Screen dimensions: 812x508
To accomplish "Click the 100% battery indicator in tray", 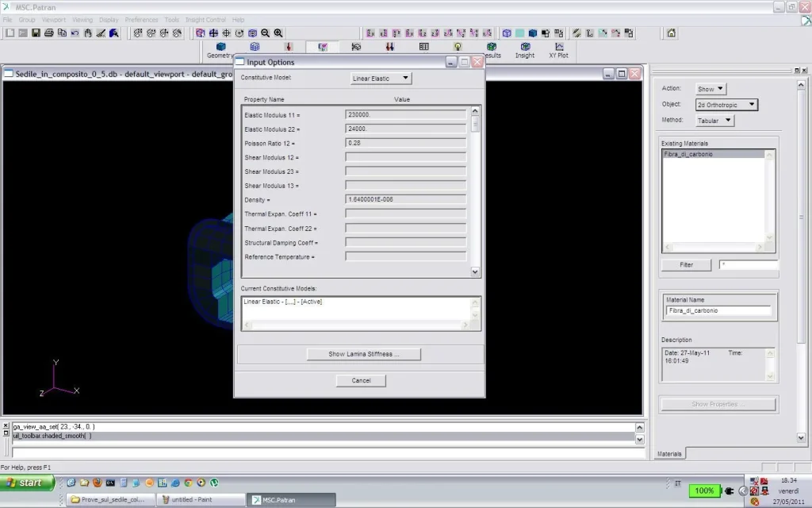I will pyautogui.click(x=704, y=491).
